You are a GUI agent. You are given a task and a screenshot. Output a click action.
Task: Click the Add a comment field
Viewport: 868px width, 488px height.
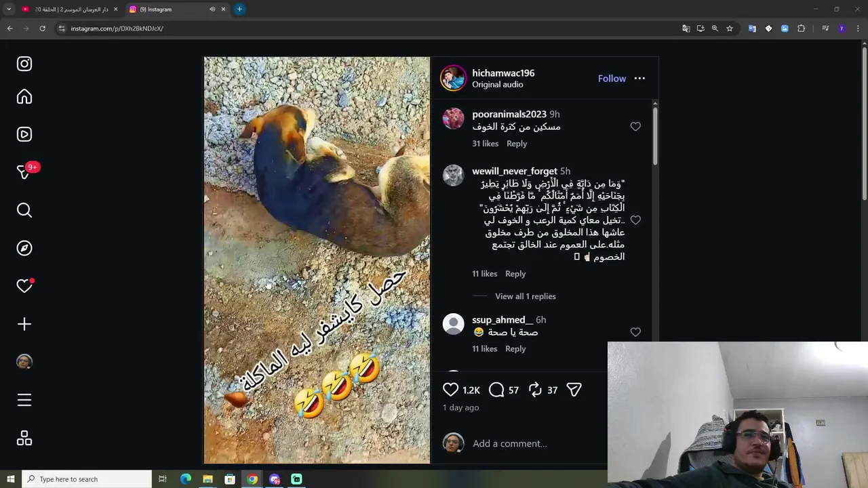[x=536, y=443]
